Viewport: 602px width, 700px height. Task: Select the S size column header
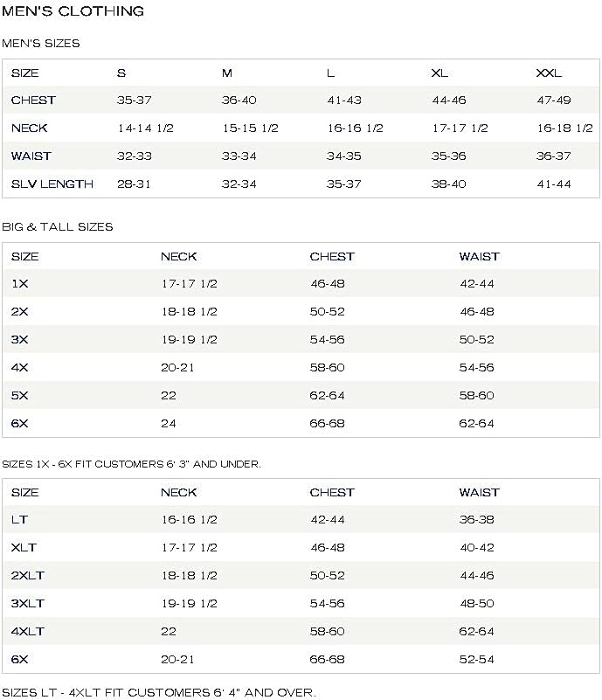[121, 73]
